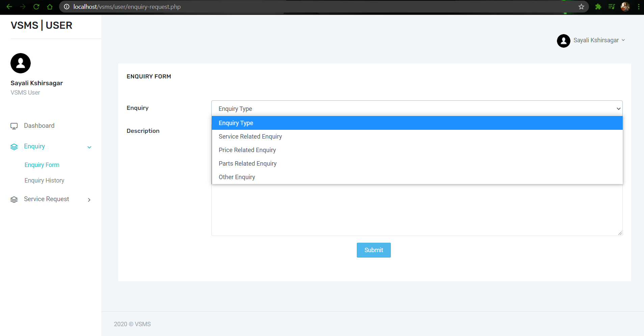Screen dimensions: 644x336
Task: Choose Price Related Enquiry option
Action: tap(417, 150)
